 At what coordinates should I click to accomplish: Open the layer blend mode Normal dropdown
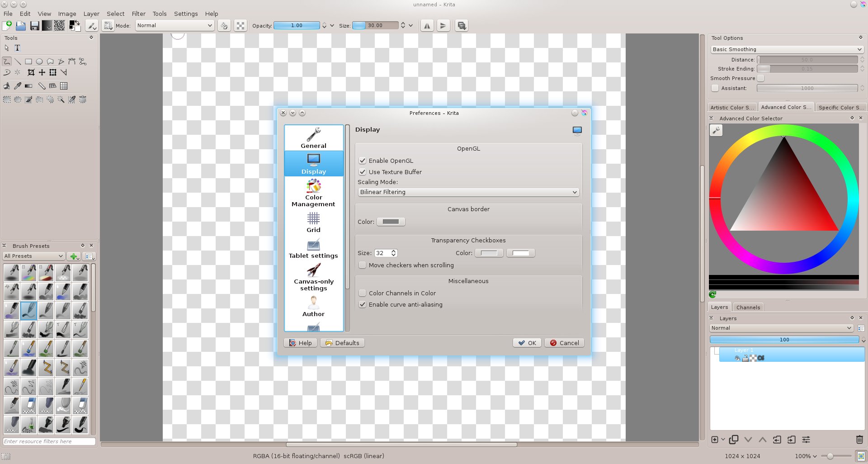click(782, 328)
